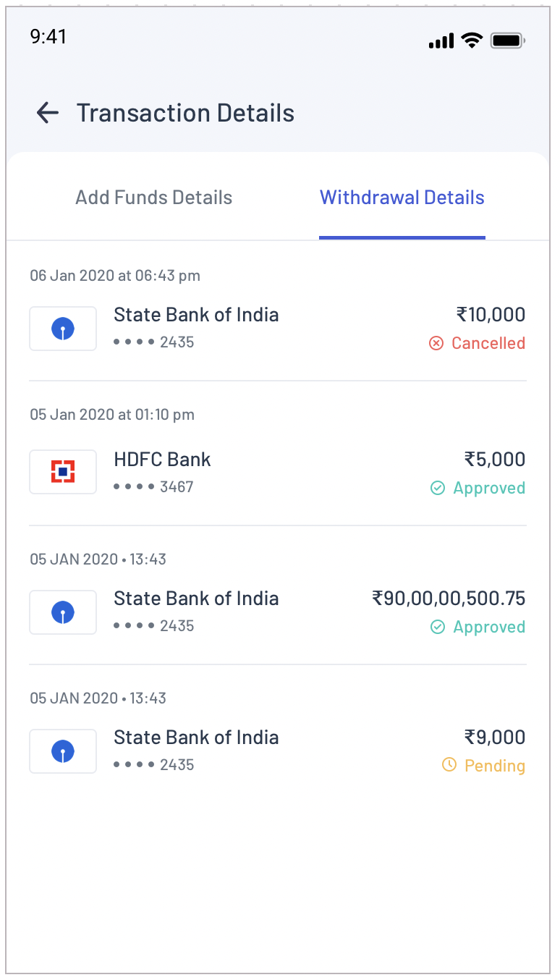Tap the back arrow icon
The width and height of the screenshot is (560, 980).
[47, 113]
